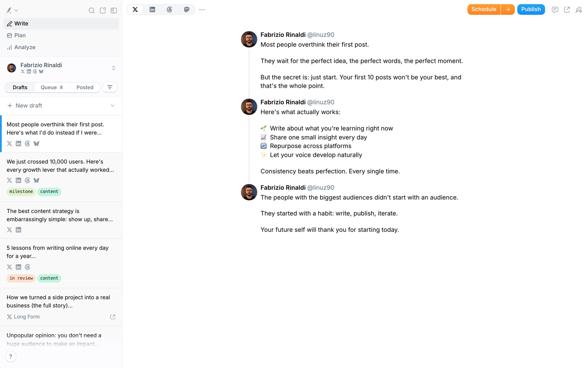
Task: Click avatar of third post 'biggest audiences'
Action: coord(249,192)
